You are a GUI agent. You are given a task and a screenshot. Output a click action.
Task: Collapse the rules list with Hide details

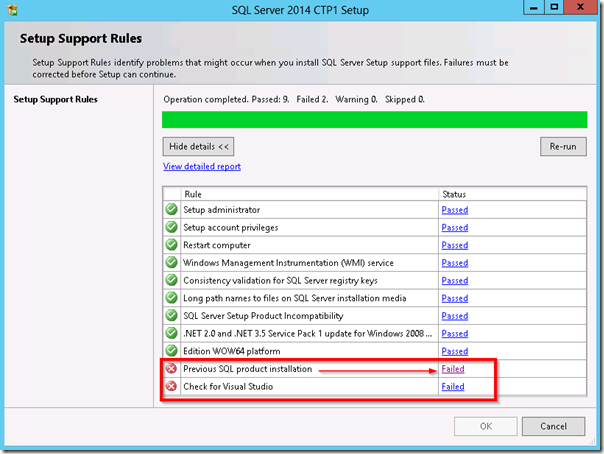[198, 147]
